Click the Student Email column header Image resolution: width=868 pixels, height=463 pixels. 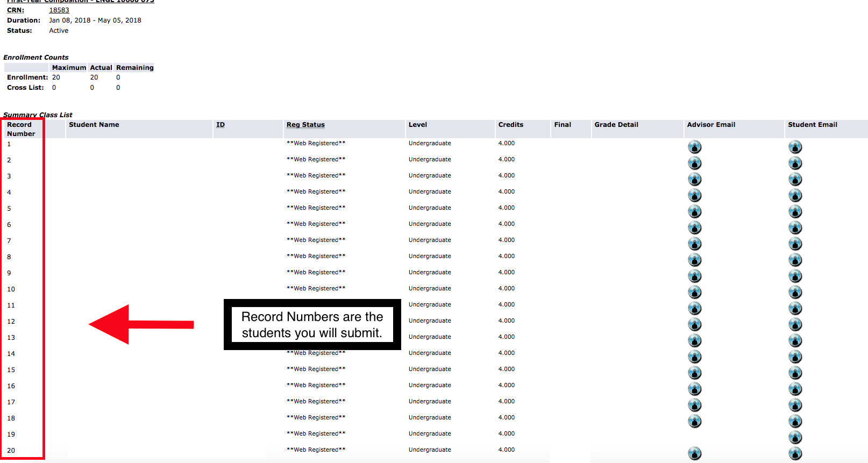pyautogui.click(x=812, y=125)
